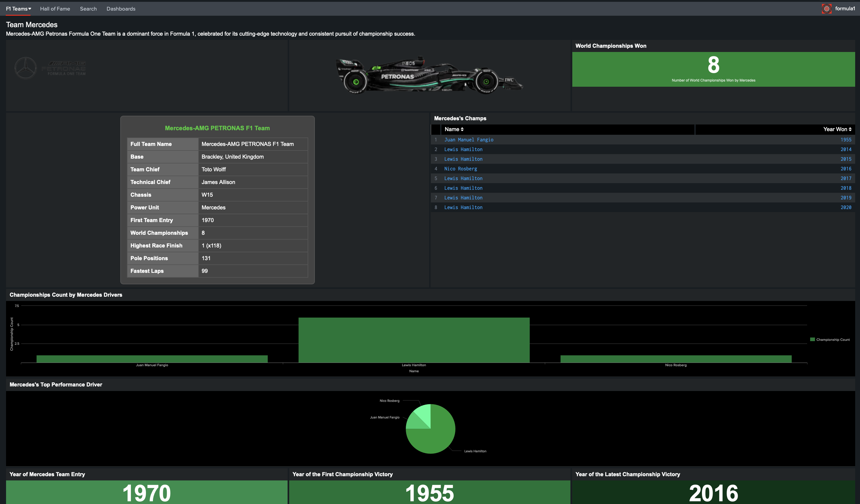Click the Team Mercedes page heading
Viewport: 860px width, 504px height.
coord(32,24)
